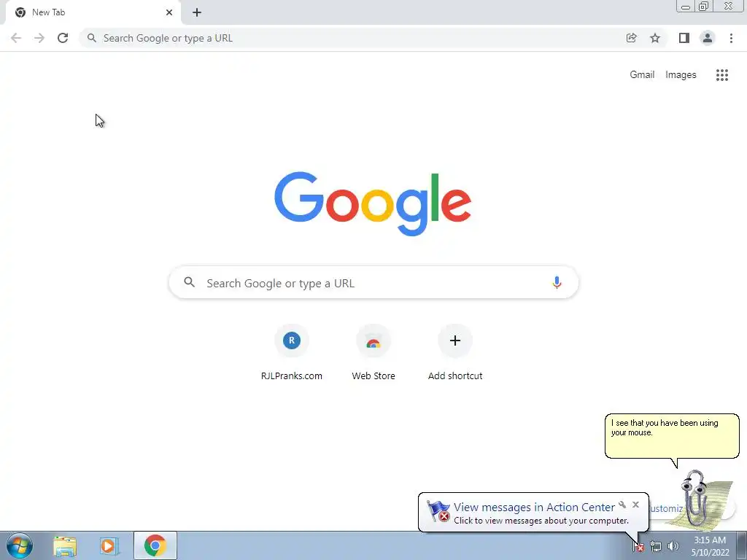Open notification settings wrench icon
The width and height of the screenshot is (747, 560).
(622, 505)
